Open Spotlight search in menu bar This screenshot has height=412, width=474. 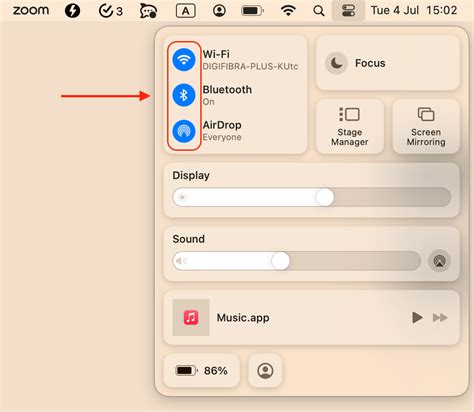pyautogui.click(x=319, y=11)
